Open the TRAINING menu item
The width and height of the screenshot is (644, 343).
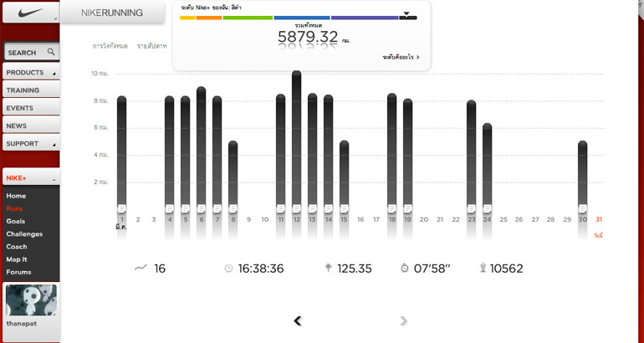(x=30, y=90)
